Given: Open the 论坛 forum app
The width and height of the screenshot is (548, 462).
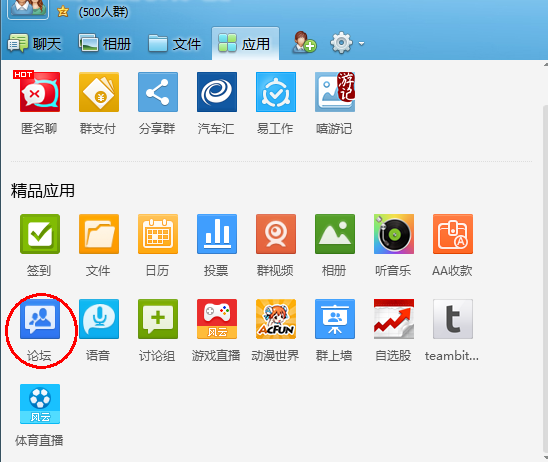Looking at the screenshot, I should [x=39, y=319].
